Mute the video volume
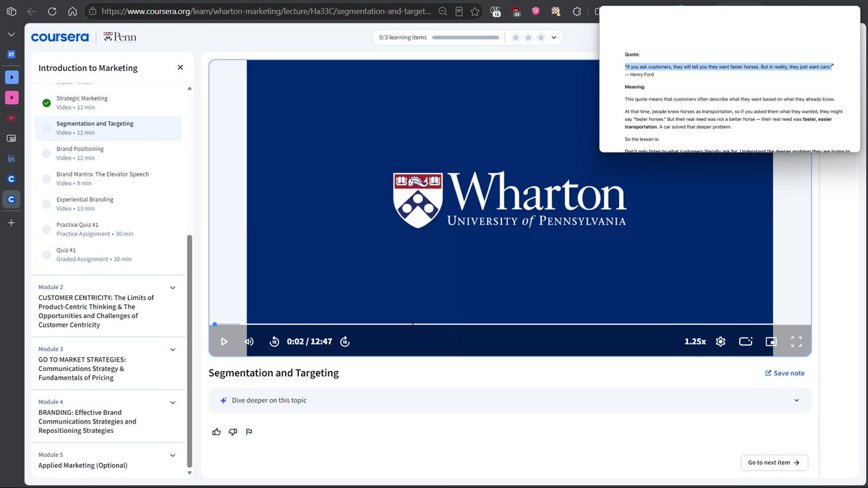This screenshot has height=488, width=868. pos(249,341)
